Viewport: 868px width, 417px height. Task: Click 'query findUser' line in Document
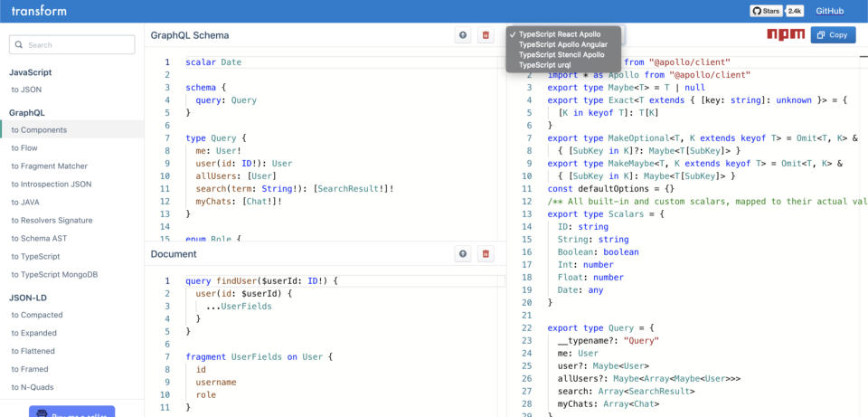pos(262,280)
